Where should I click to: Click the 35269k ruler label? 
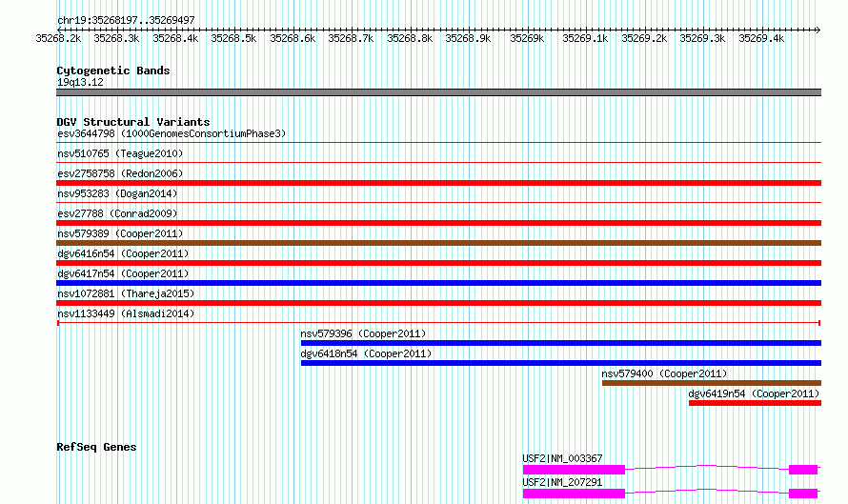527,38
